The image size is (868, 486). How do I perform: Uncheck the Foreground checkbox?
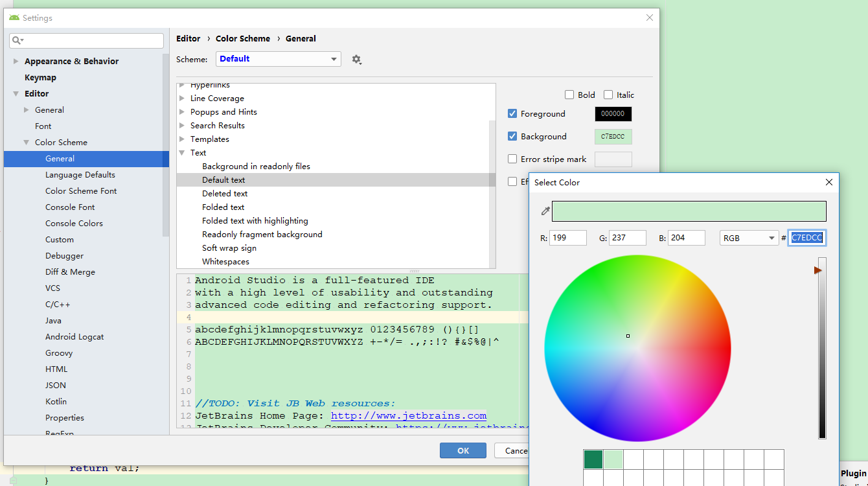click(512, 113)
